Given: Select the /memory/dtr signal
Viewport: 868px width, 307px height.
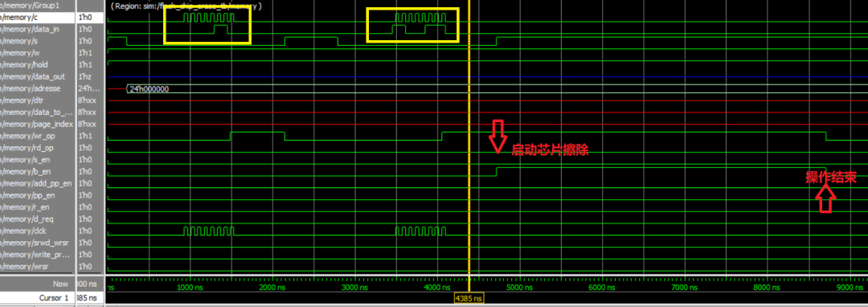Looking at the screenshot, I should tap(37, 100).
